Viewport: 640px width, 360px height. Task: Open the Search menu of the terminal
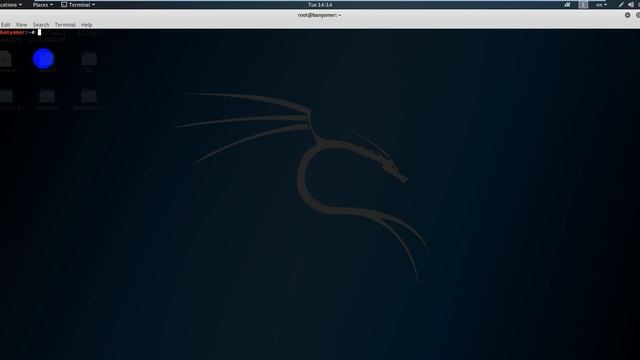point(41,24)
